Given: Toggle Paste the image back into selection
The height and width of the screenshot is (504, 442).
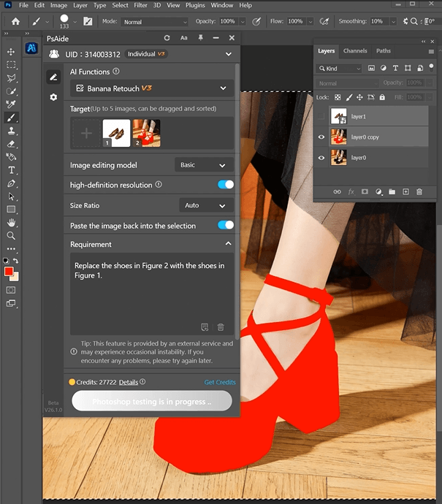Looking at the screenshot, I should (226, 225).
